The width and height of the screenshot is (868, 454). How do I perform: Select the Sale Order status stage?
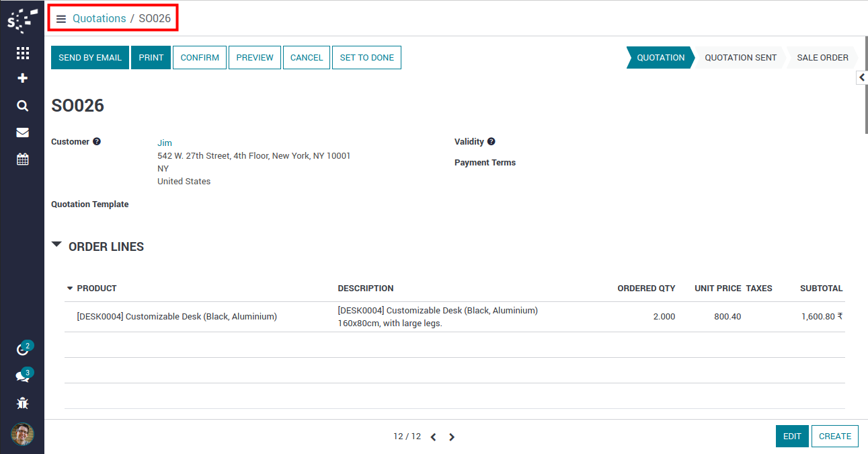point(822,58)
